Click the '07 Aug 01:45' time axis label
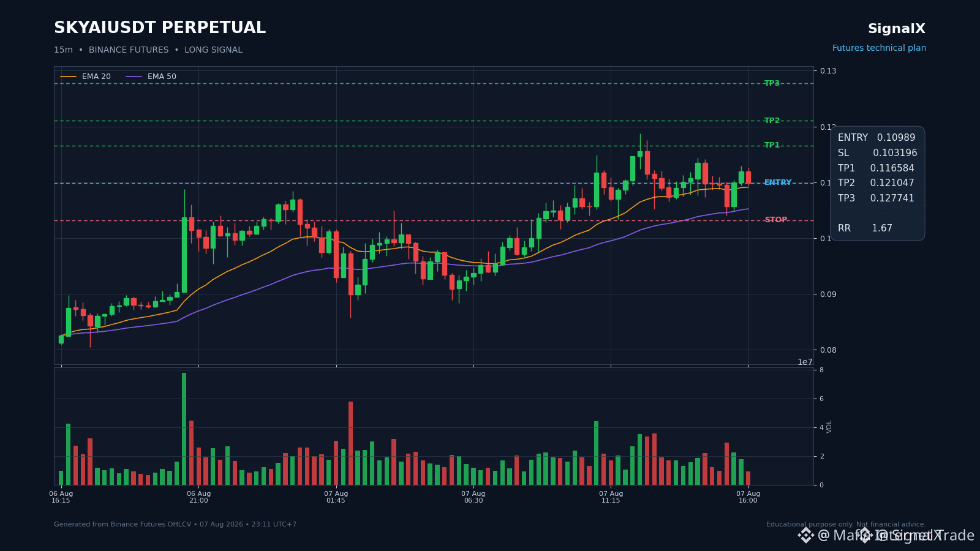980x551 pixels. 336,497
